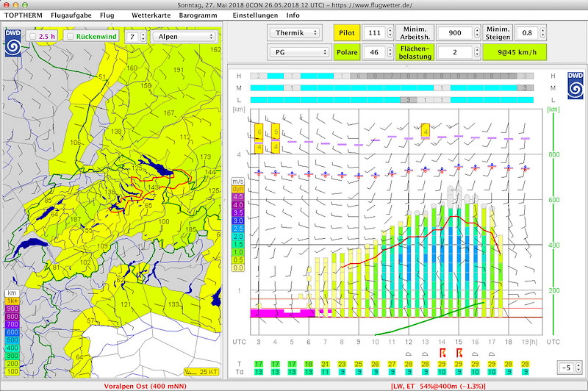
Task: Click the cumulus cloud icon at 13 UTC
Action: (x=426, y=354)
